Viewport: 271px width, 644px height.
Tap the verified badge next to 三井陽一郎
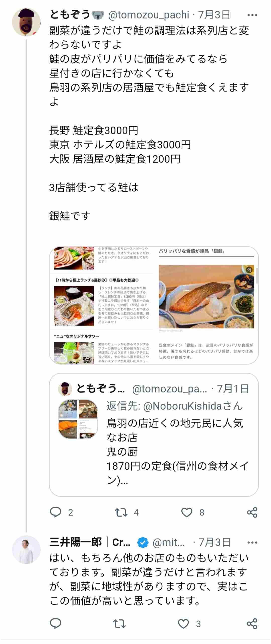tap(143, 543)
